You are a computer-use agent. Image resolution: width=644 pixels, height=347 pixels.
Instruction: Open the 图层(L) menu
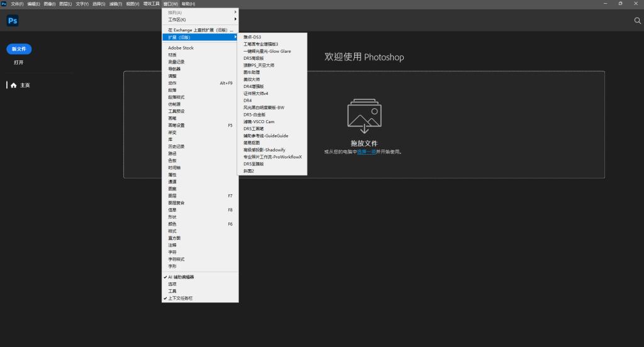coord(65,4)
